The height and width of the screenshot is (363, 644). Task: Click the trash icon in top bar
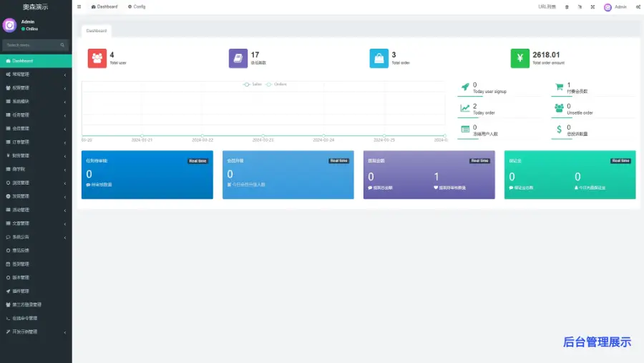567,6
